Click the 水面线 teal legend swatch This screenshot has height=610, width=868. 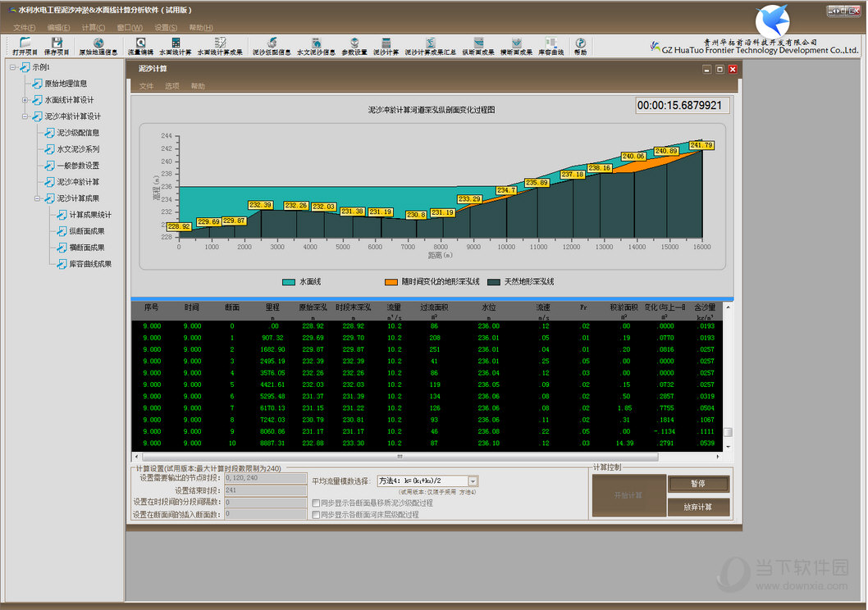[x=289, y=282]
